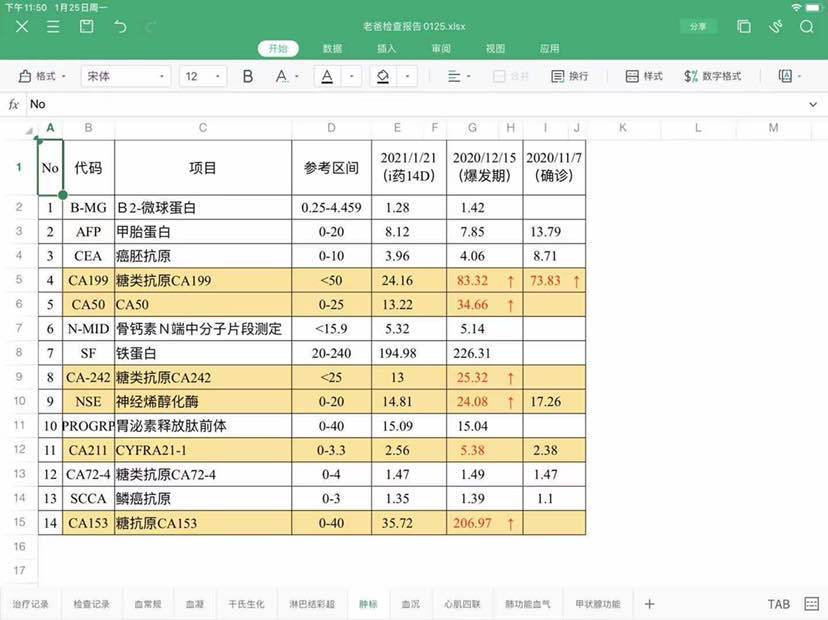The height and width of the screenshot is (620, 828).
Task: Undo the last action
Action: (120, 27)
